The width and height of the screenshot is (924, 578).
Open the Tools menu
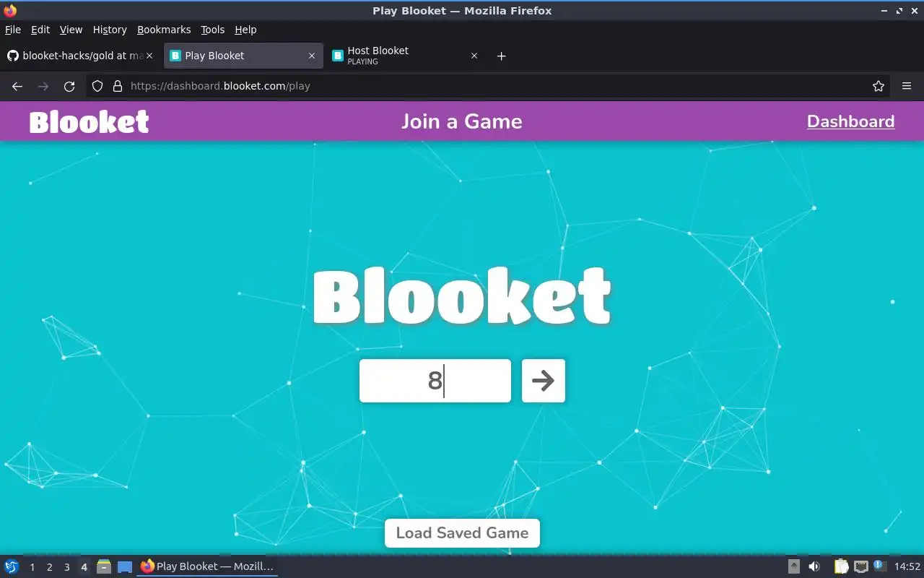coord(213,30)
